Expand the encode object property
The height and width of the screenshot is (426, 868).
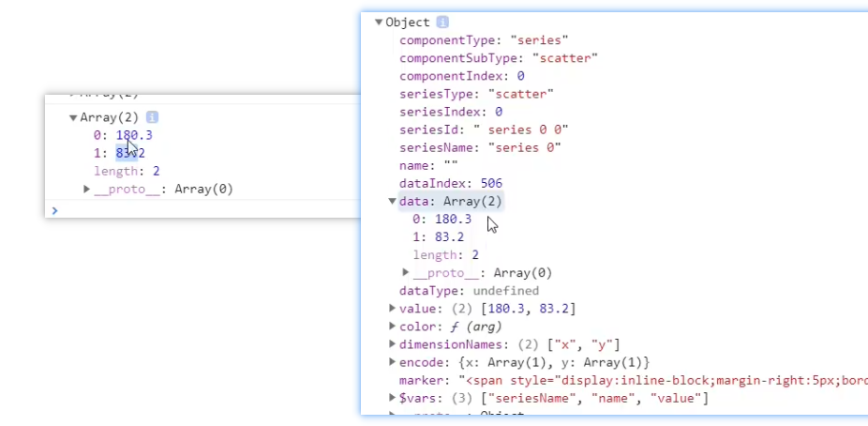point(393,362)
